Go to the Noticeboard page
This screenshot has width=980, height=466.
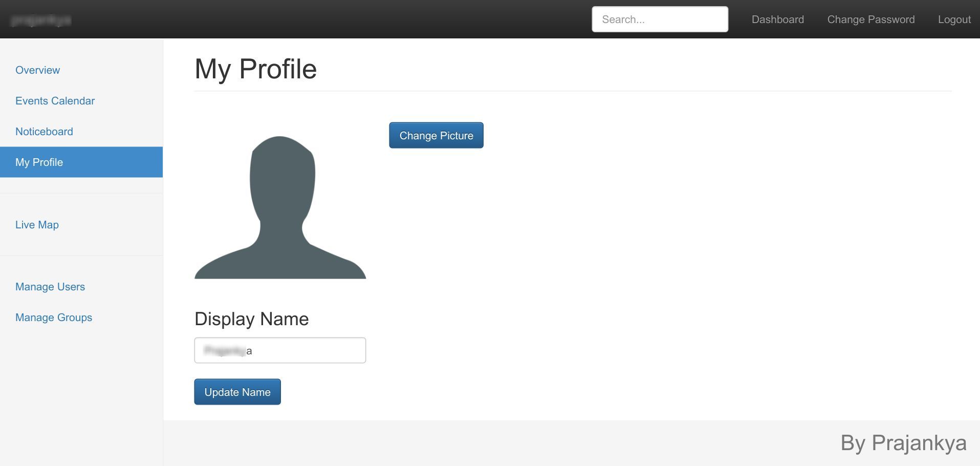point(45,132)
